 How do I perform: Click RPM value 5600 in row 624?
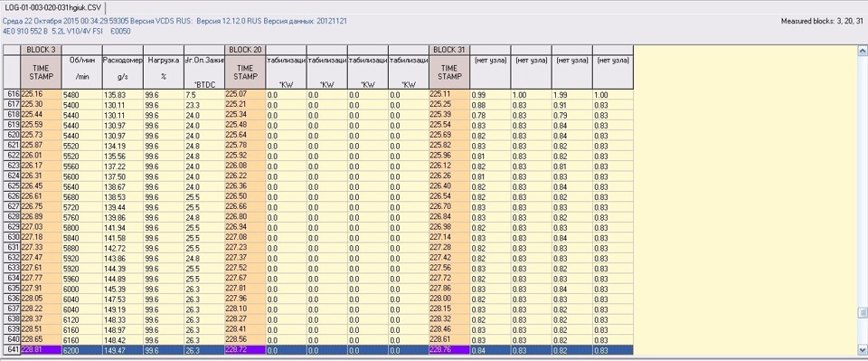point(82,176)
